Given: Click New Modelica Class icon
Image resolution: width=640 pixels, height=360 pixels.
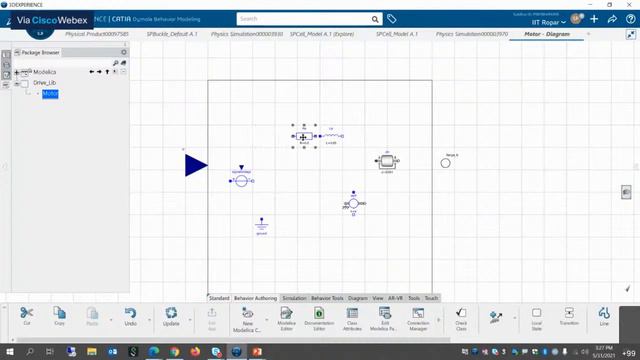Looking at the screenshot, I should 247,313.
